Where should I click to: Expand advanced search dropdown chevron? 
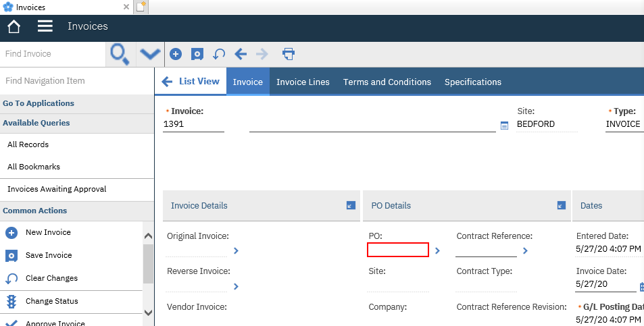click(149, 54)
